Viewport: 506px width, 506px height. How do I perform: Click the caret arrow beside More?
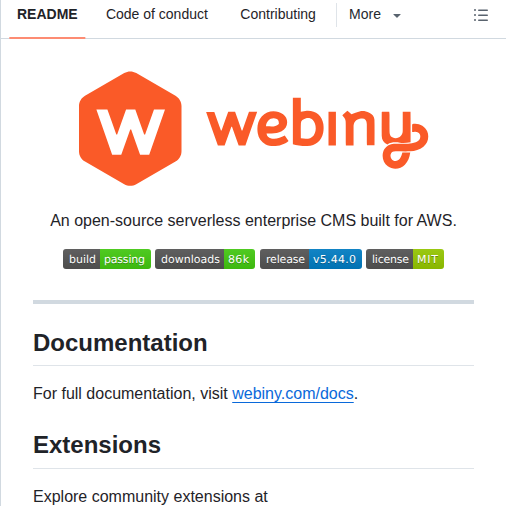[397, 16]
